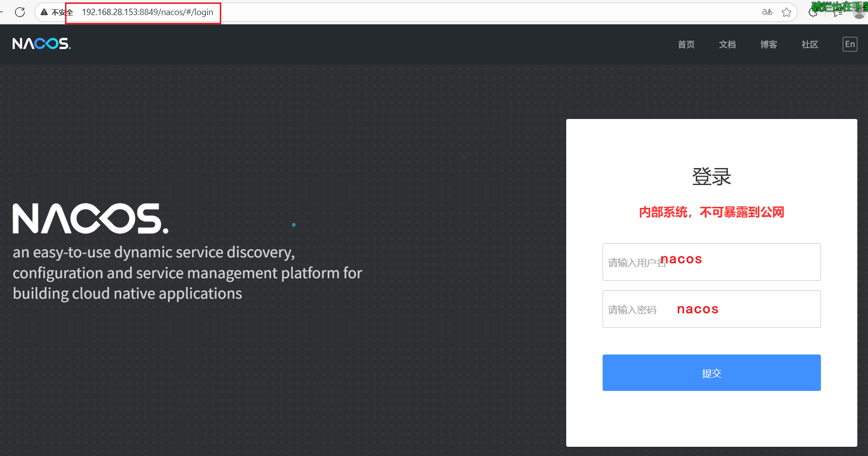Click the browser reload icon

(x=20, y=12)
